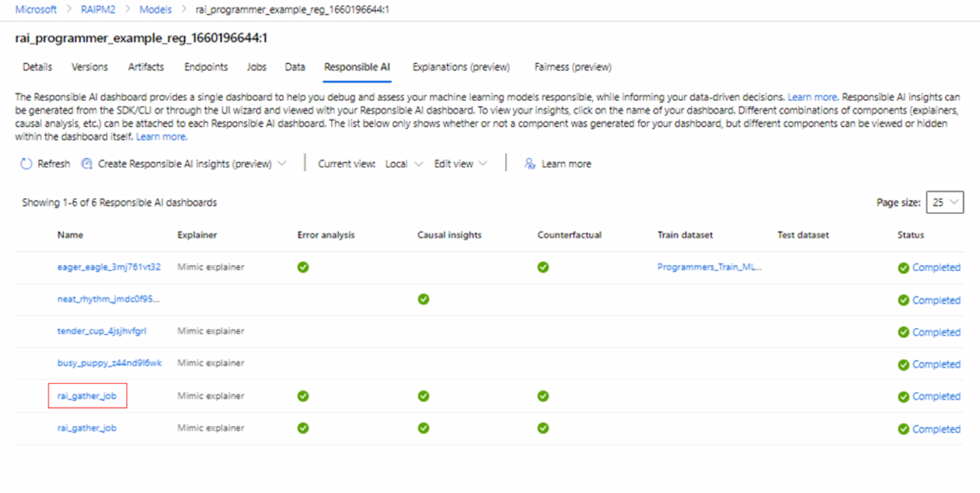Click the Causal insights checkmark for neat_rhythm_jmdc0f95

point(423,300)
